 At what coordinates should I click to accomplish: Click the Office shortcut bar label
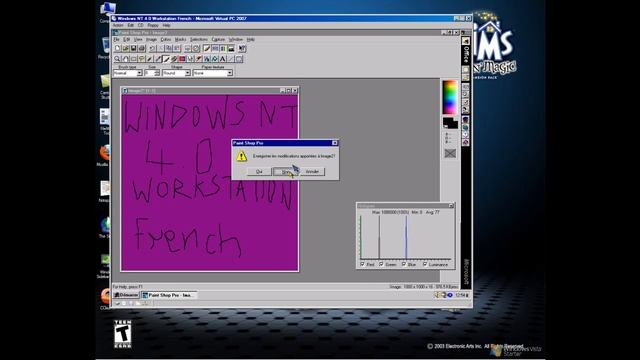coord(466,55)
